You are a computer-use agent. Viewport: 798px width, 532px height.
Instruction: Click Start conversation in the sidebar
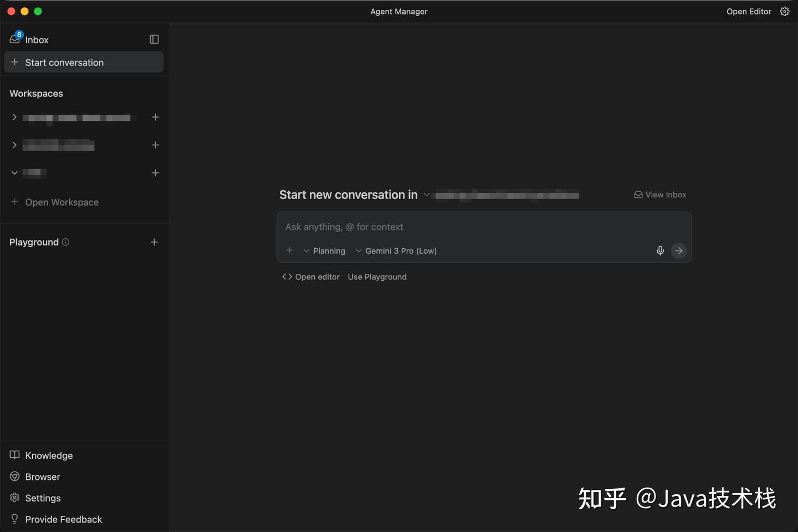64,62
